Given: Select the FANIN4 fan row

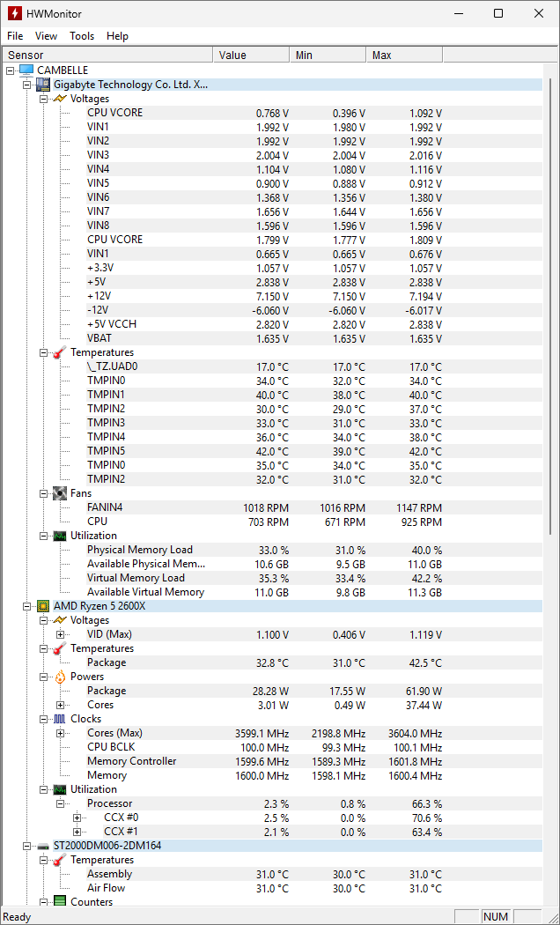Looking at the screenshot, I should (x=314, y=508).
